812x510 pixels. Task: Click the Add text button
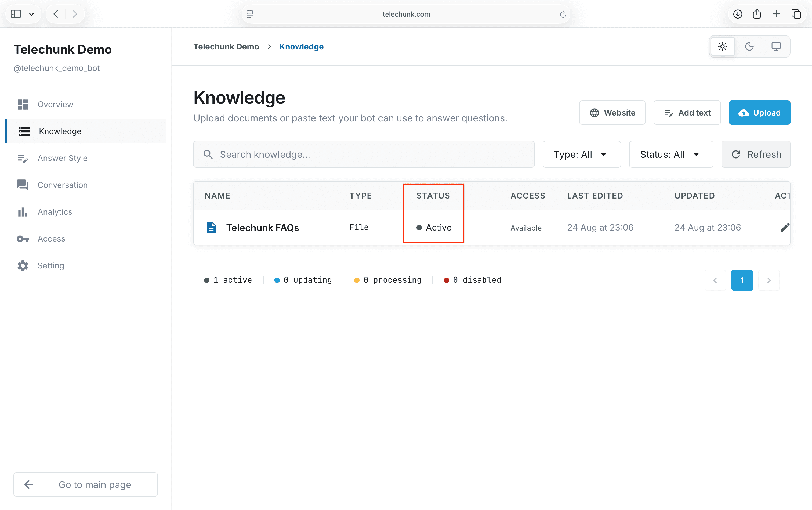coord(687,113)
